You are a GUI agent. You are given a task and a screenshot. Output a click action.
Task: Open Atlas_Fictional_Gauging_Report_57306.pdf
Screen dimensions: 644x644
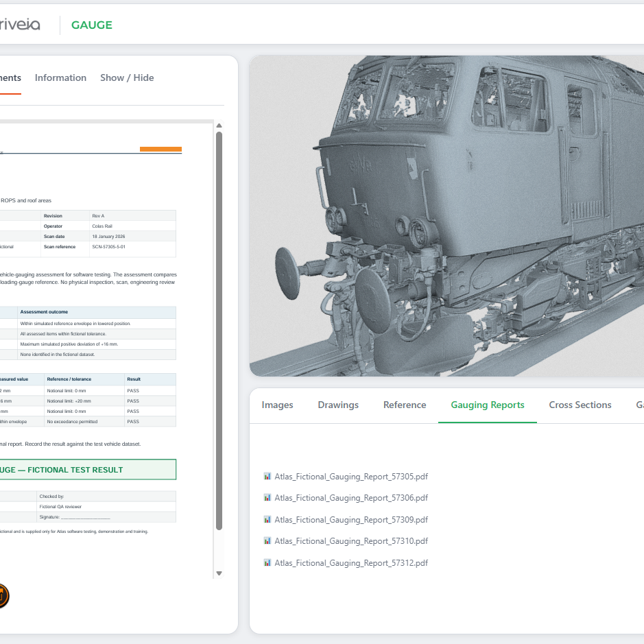pyautogui.click(x=351, y=498)
